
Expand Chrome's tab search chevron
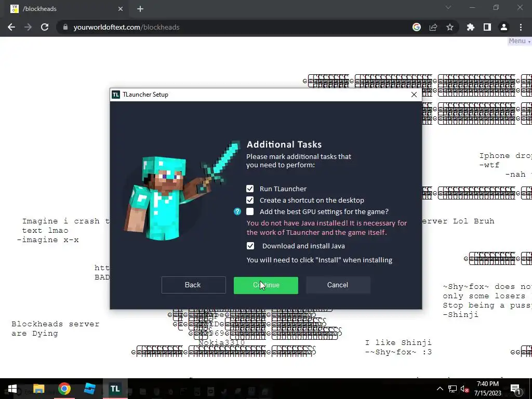448,7
